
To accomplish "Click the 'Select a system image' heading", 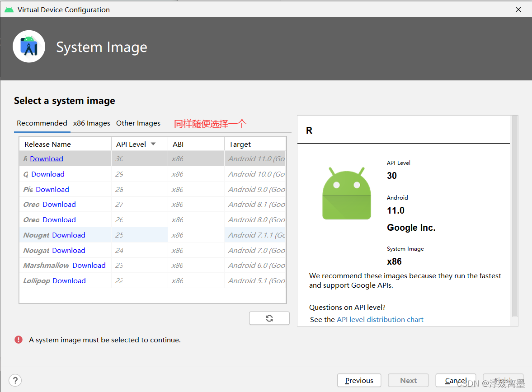I will click(x=65, y=101).
